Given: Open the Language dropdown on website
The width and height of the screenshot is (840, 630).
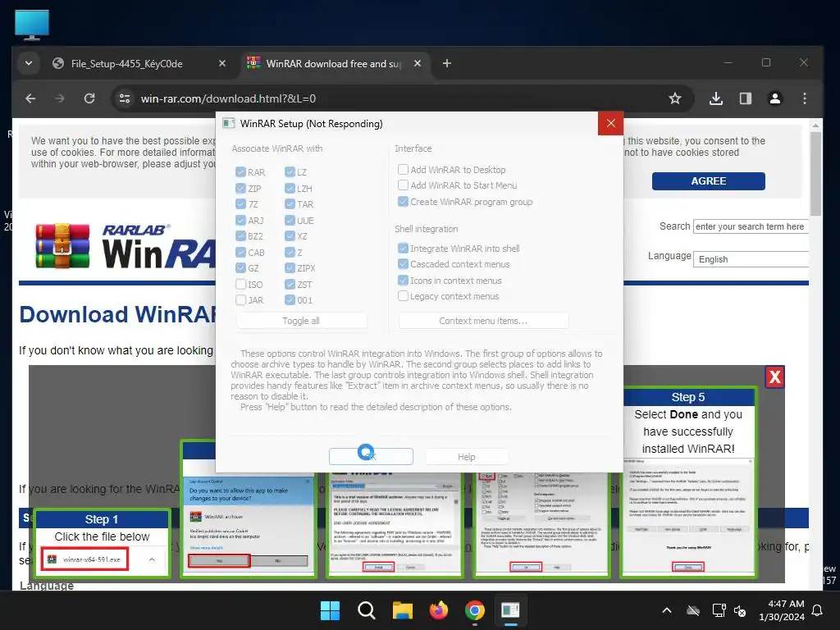Looking at the screenshot, I should (751, 259).
